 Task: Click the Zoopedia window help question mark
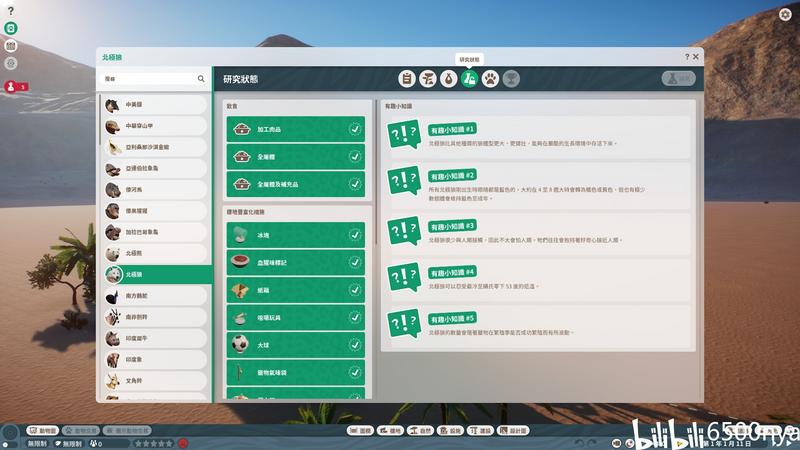pyautogui.click(x=687, y=57)
